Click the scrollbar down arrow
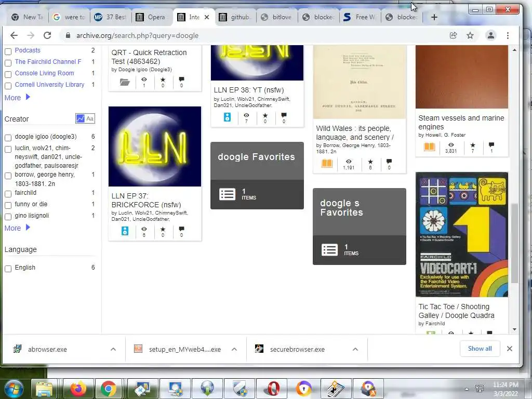 pos(514,329)
